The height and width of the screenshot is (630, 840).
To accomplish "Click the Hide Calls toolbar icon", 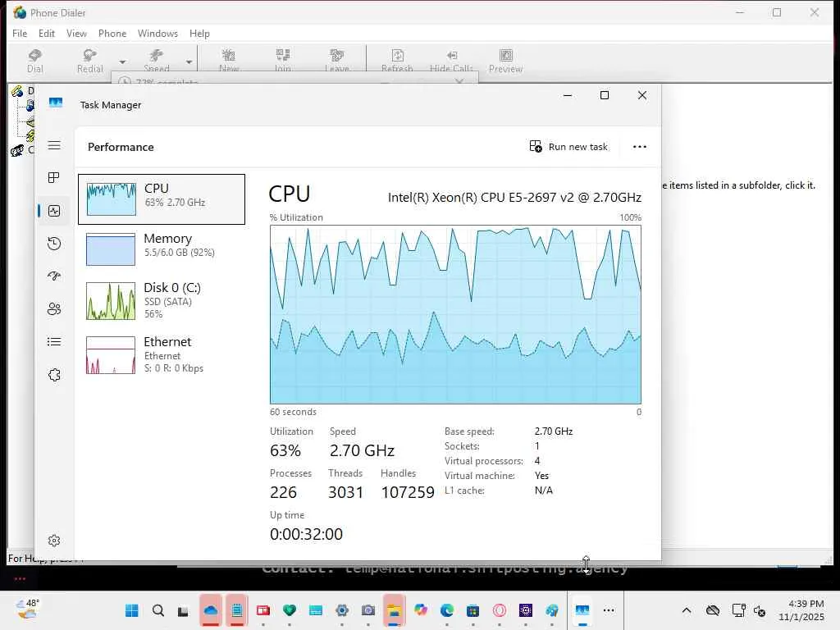I will tap(451, 60).
